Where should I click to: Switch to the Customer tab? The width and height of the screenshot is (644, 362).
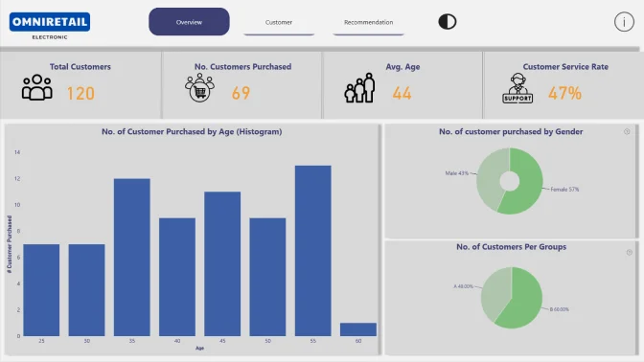[279, 23]
